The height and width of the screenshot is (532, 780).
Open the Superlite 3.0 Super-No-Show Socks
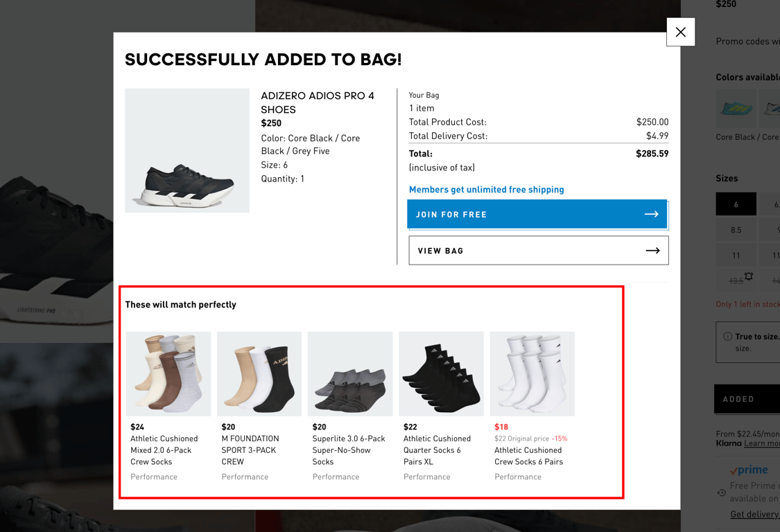(x=349, y=374)
